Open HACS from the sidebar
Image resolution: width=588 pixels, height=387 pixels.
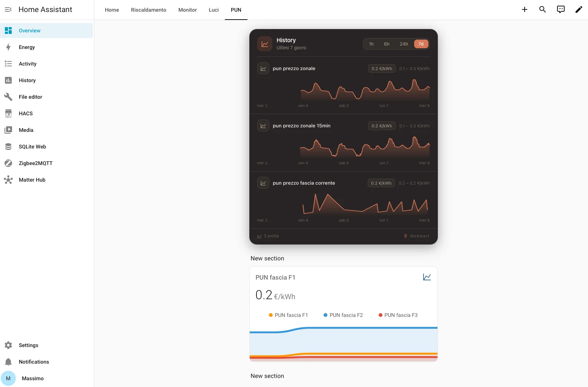pos(47,113)
